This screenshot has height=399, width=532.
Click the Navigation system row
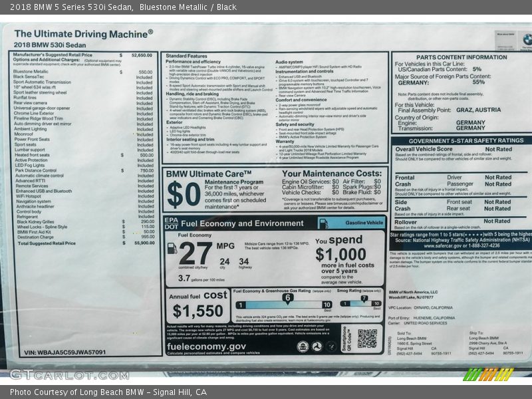click(x=85, y=201)
